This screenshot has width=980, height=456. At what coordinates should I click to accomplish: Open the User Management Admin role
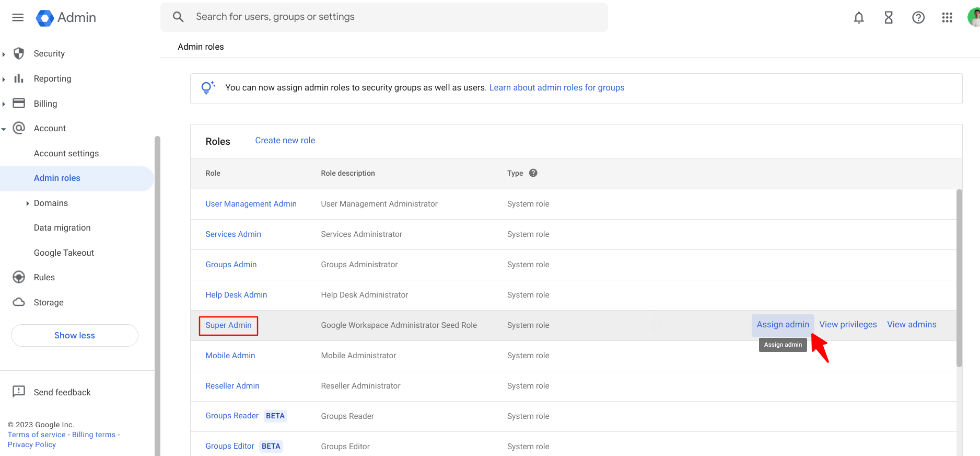(x=251, y=204)
